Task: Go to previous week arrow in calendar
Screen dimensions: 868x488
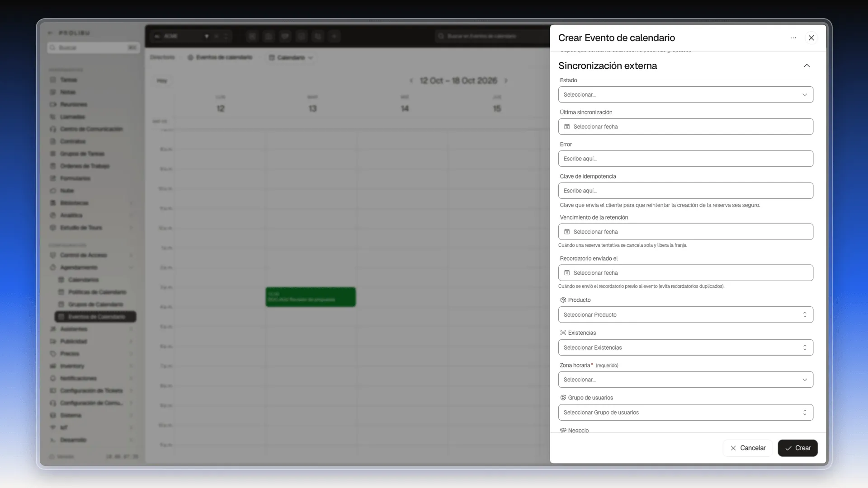Action: [411, 81]
